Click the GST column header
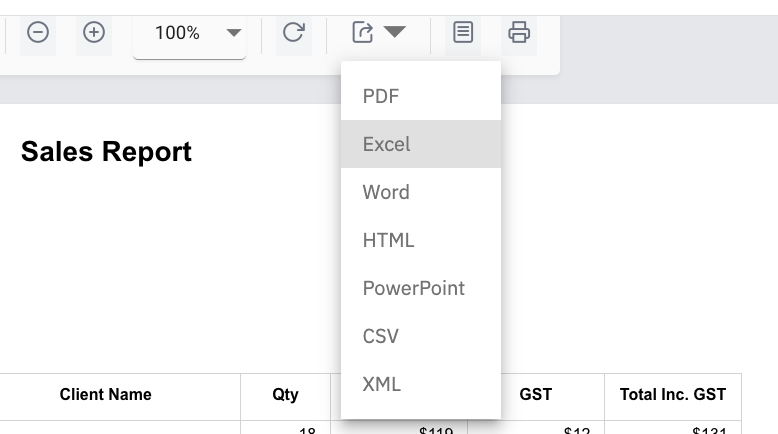This screenshot has height=434, width=778. pos(536,395)
